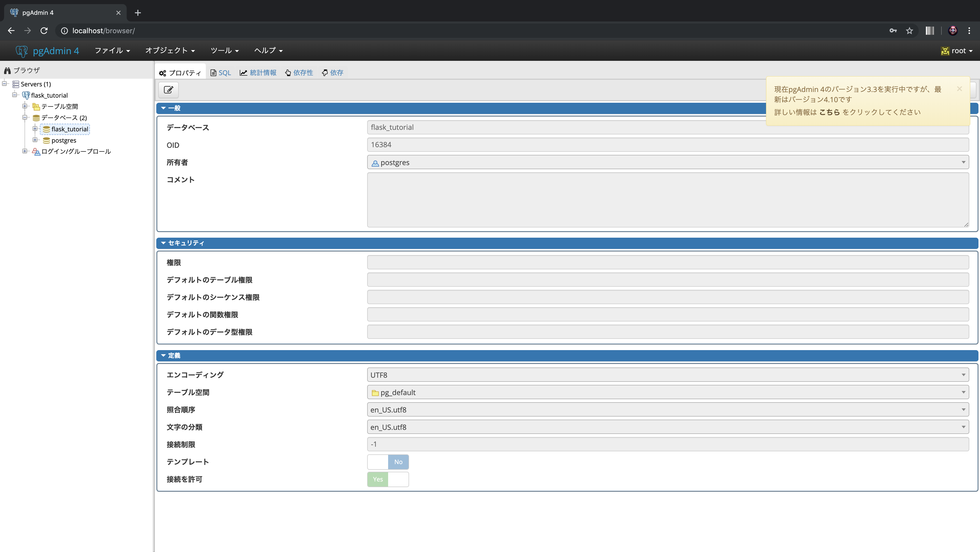This screenshot has height=552, width=980.
Task: Click the pgAdmin 4 elephant logo
Action: tap(22, 51)
